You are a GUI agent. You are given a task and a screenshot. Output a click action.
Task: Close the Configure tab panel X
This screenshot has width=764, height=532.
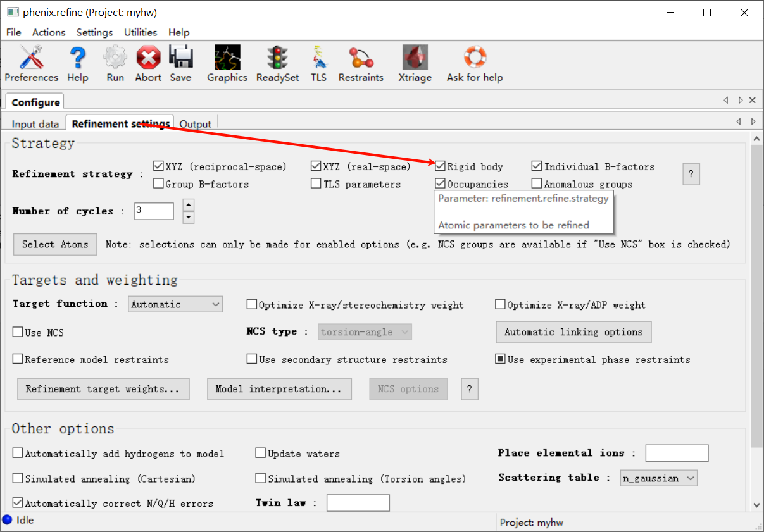(x=753, y=100)
